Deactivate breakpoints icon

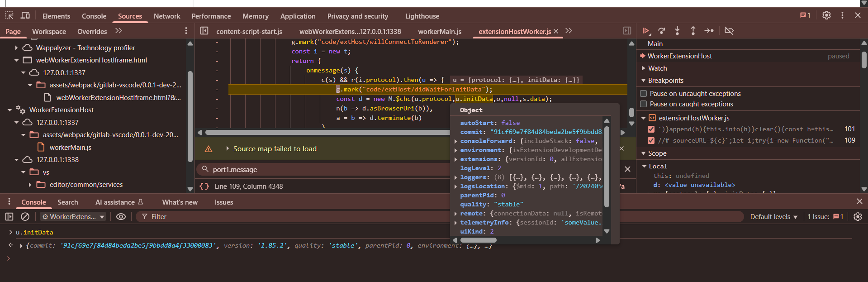(729, 31)
